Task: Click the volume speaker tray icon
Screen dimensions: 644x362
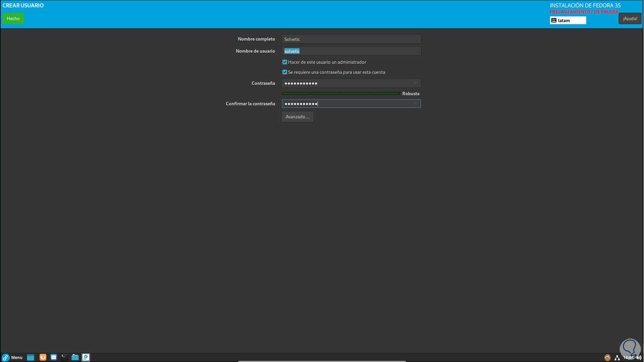Action: click(639, 357)
